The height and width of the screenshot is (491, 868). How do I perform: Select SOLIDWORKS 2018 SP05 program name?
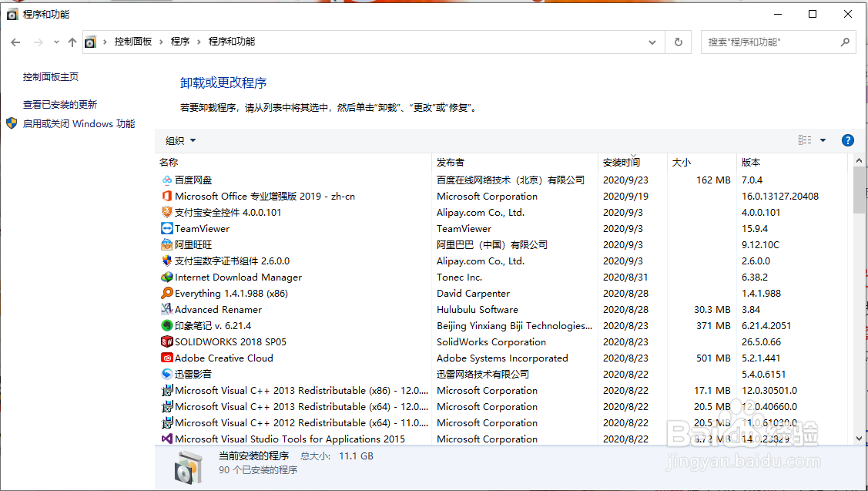pos(230,342)
